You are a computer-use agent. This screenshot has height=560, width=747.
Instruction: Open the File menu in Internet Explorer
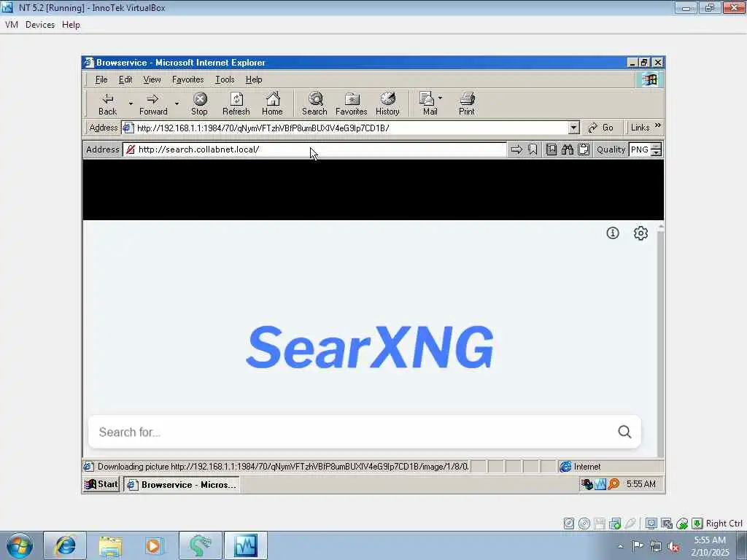pyautogui.click(x=101, y=79)
